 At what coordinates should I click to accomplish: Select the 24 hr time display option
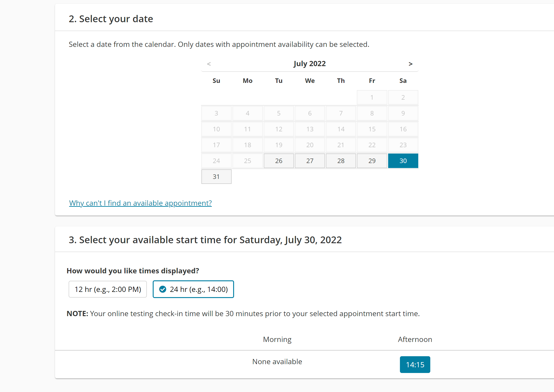[193, 289]
